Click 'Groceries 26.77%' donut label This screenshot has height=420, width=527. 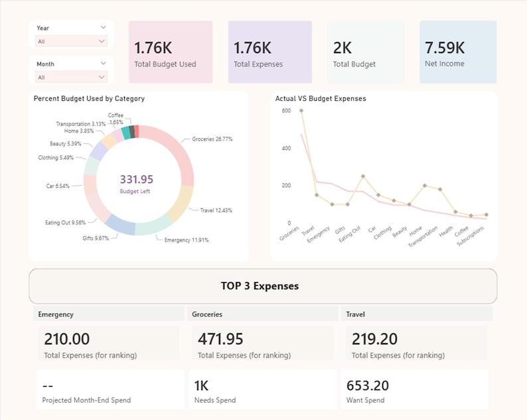[x=212, y=139]
